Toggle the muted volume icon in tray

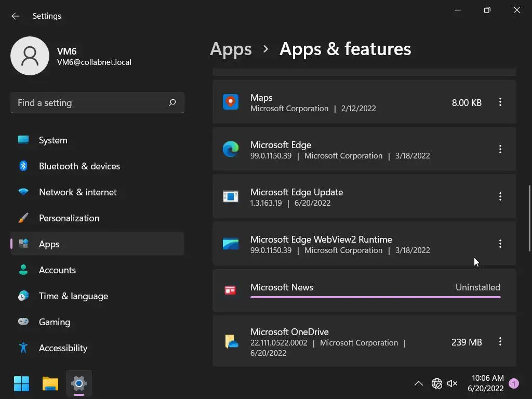pyautogui.click(x=453, y=384)
